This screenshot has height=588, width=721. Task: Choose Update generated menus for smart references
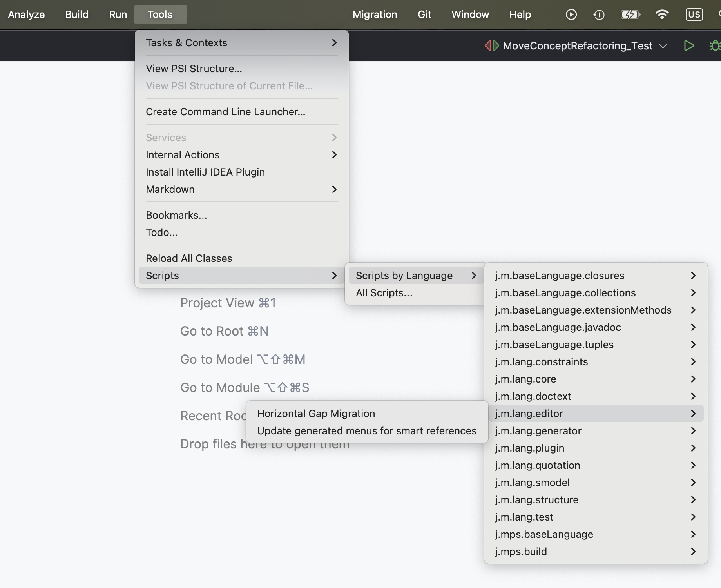click(x=366, y=431)
